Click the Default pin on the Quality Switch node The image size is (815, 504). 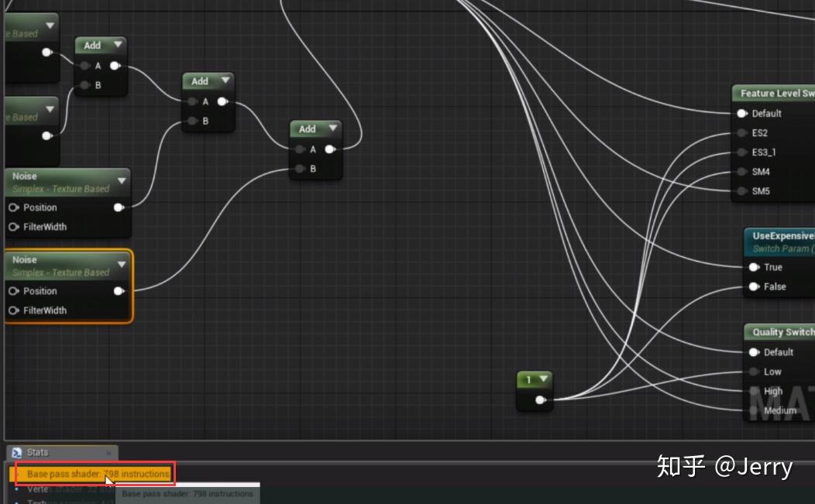click(753, 352)
